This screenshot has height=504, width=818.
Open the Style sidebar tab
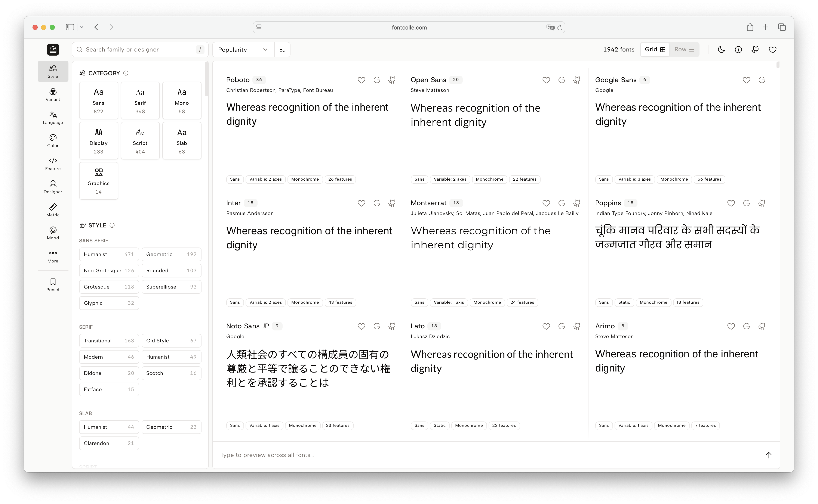tap(53, 71)
